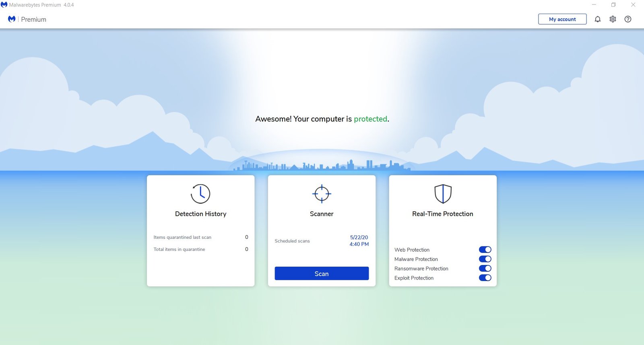Click the help question mark icon
Viewport: 644px width, 345px height.
[x=627, y=19]
